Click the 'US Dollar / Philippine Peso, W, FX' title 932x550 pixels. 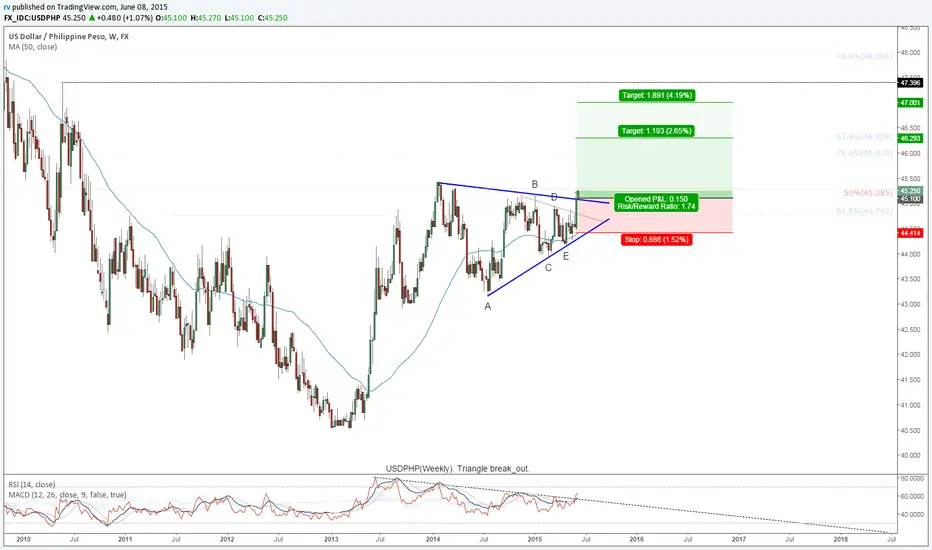point(68,36)
